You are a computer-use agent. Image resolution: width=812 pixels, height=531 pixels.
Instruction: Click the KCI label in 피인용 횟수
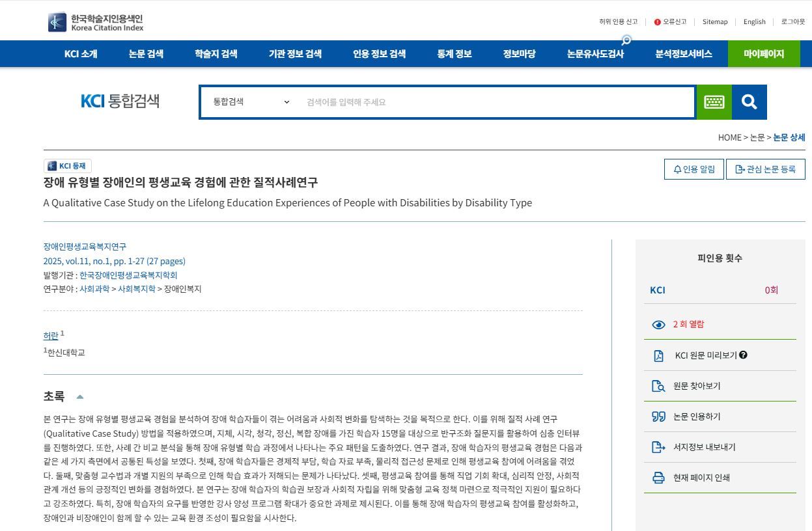658,290
